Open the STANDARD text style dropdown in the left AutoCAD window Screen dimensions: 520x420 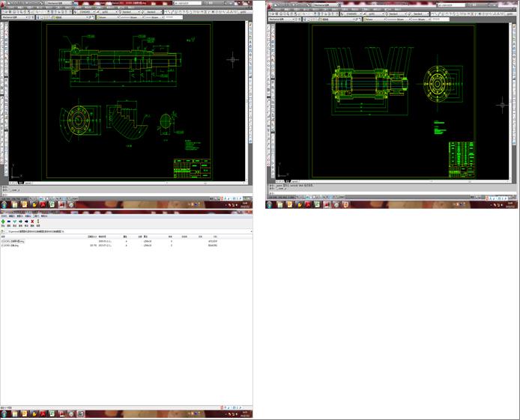point(85,12)
